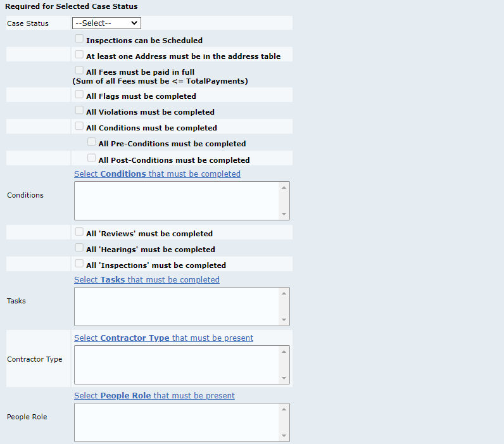
Task: Click inside the Conditions list box
Action: [177, 201]
